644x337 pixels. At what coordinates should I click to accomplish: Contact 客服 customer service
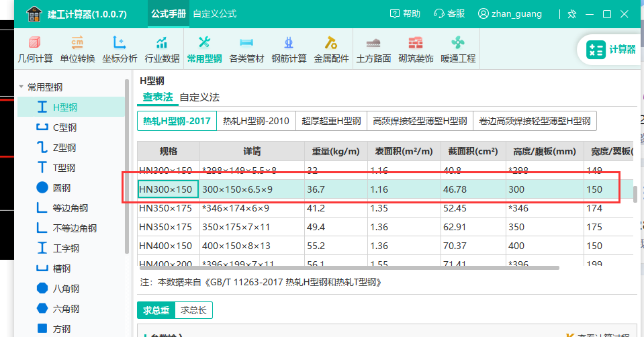[x=449, y=14]
